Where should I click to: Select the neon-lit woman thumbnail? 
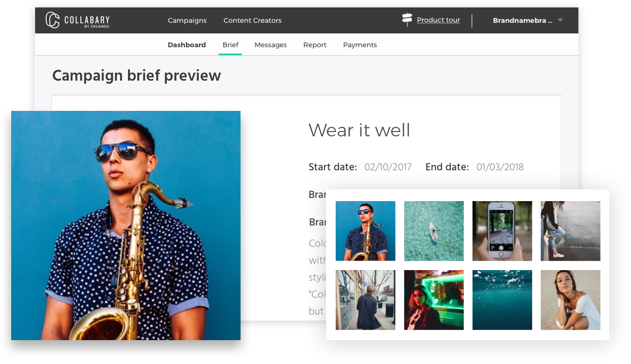[x=434, y=300]
